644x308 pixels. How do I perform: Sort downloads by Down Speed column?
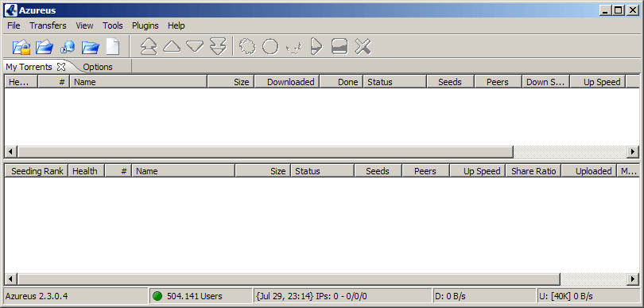(x=545, y=82)
